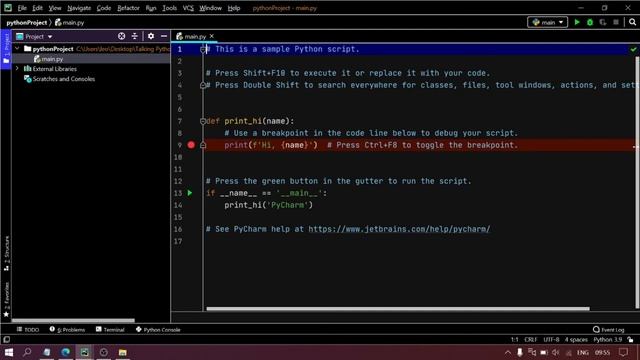This screenshot has height=360, width=640.
Task: Collapse all in Project panel
Action: coord(134,36)
